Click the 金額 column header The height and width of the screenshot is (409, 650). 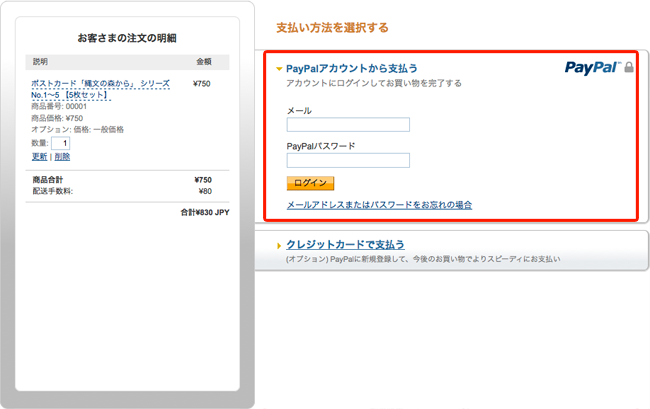click(204, 62)
